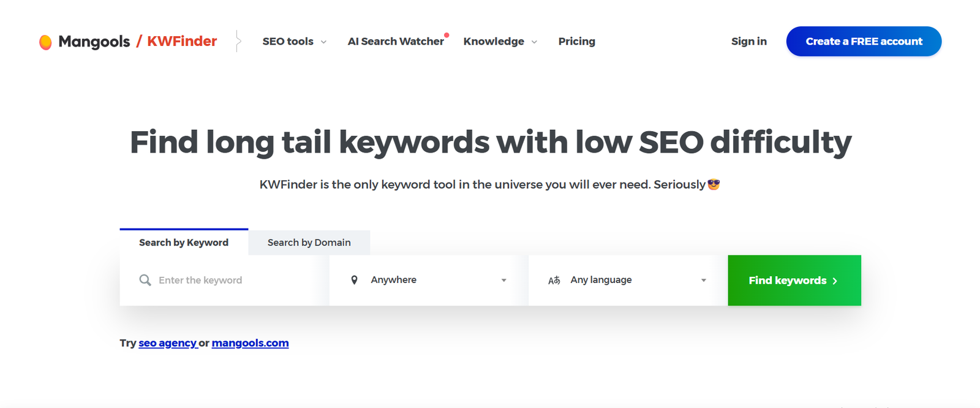Select the Search by Keyword tab
The height and width of the screenshot is (408, 980).
click(x=183, y=242)
